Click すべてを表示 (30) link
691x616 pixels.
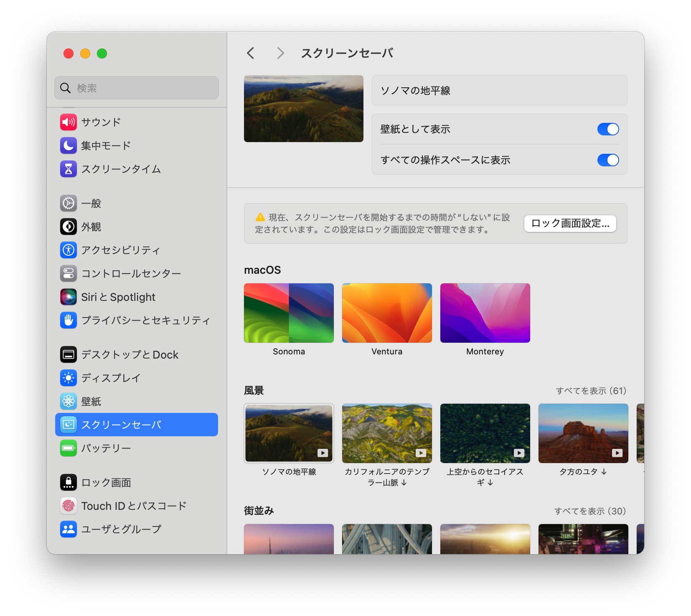pyautogui.click(x=590, y=511)
